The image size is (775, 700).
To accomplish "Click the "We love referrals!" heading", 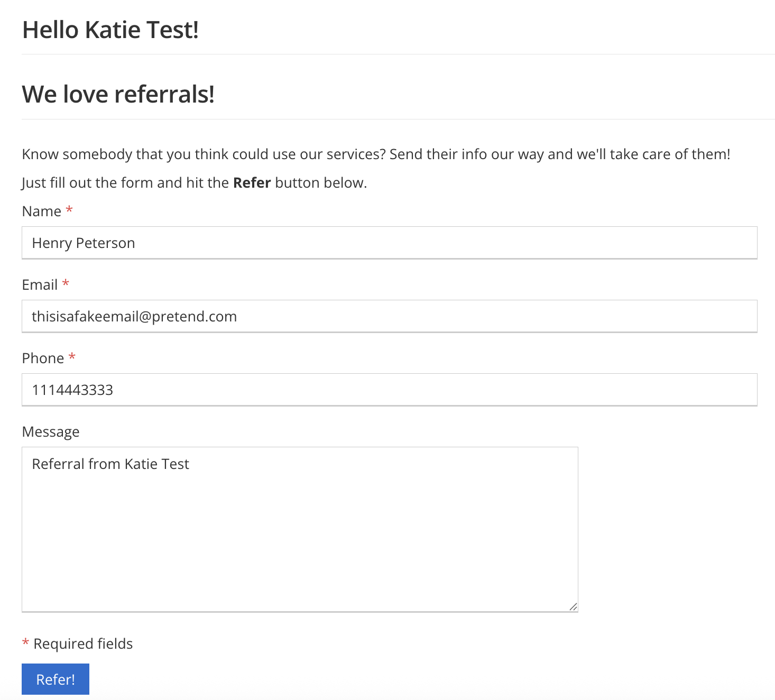I will [x=118, y=95].
